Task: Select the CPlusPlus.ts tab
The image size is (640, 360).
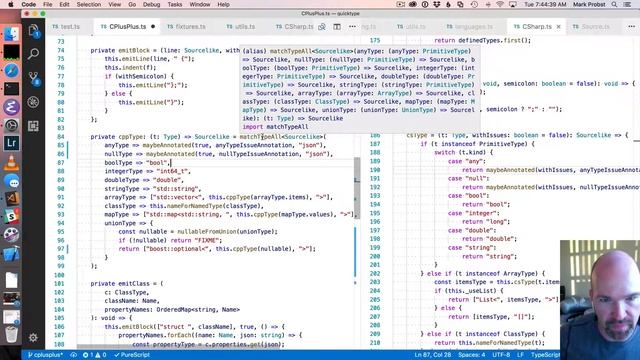Action: [x=127, y=27]
